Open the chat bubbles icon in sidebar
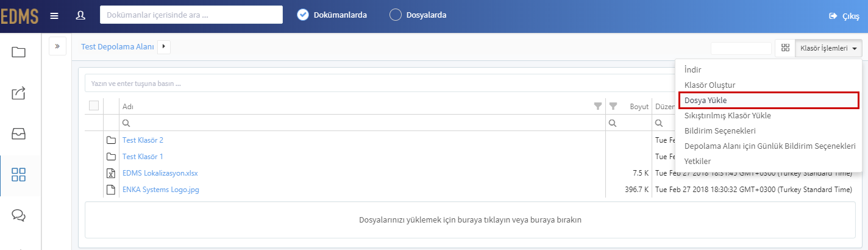This screenshot has width=868, height=250. 19,215
